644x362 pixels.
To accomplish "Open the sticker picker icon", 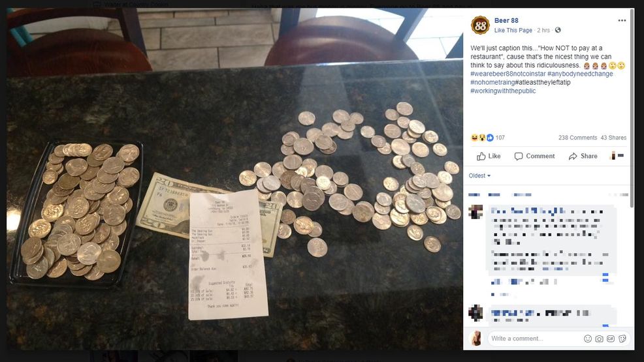I will pyautogui.click(x=622, y=339).
